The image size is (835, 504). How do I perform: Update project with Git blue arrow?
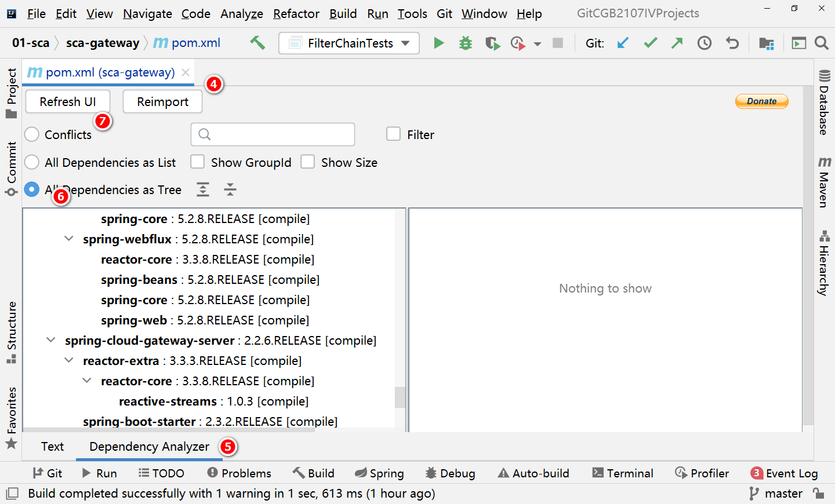(x=623, y=43)
